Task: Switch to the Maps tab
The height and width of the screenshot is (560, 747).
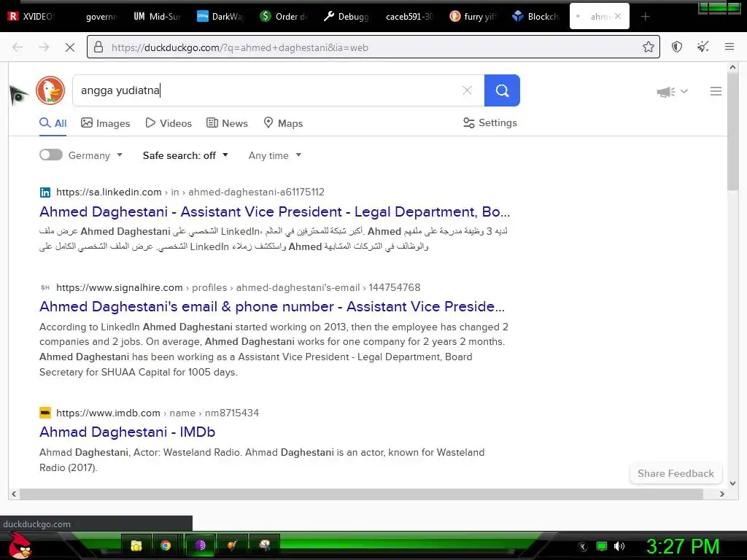Action: coord(283,123)
